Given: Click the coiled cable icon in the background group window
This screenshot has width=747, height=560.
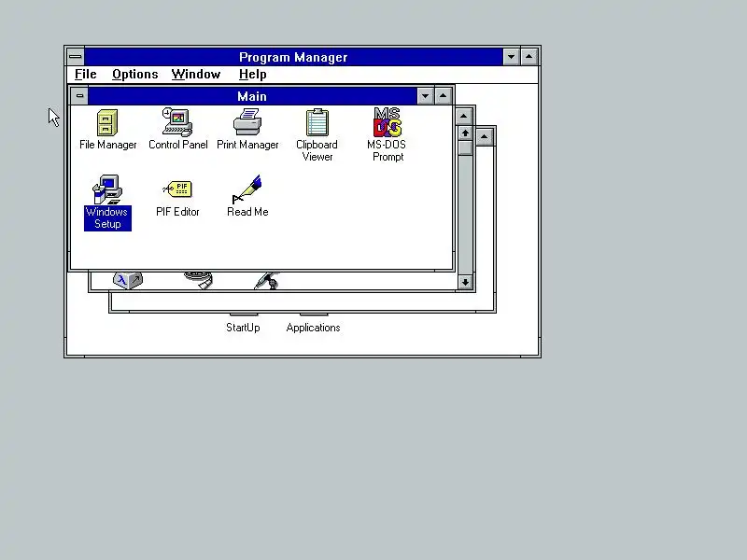Looking at the screenshot, I should [199, 280].
